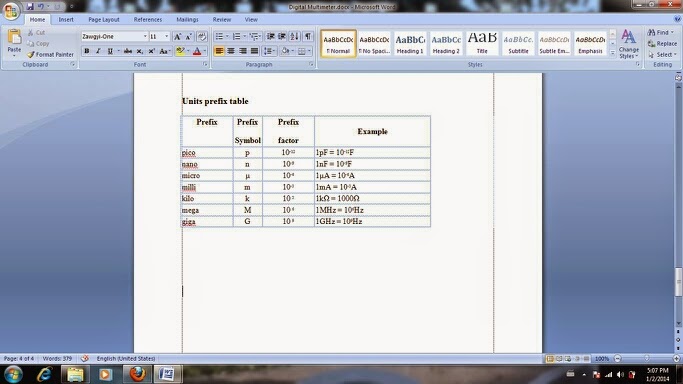Open the Font dialog launcher

click(205, 64)
